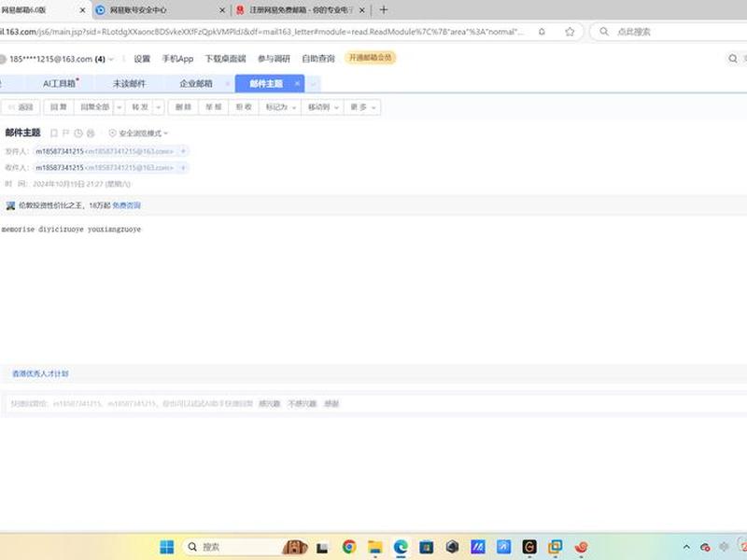
Task: Open the 标记为 dropdown
Action: [281, 107]
